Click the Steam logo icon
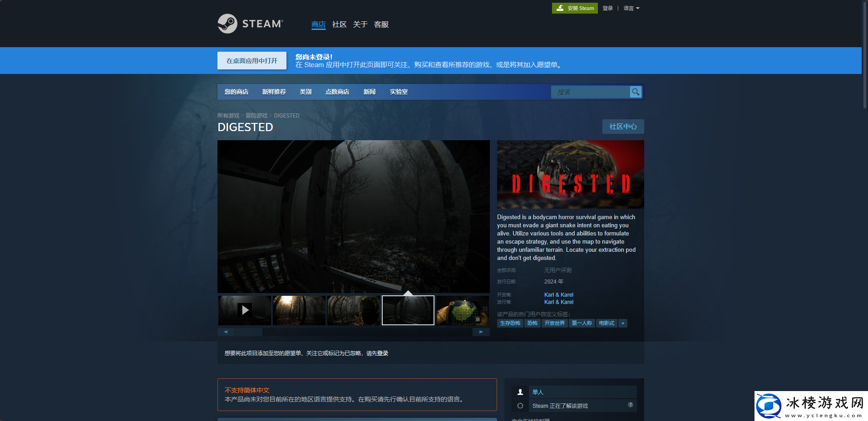Image resolution: width=868 pixels, height=421 pixels. (227, 24)
